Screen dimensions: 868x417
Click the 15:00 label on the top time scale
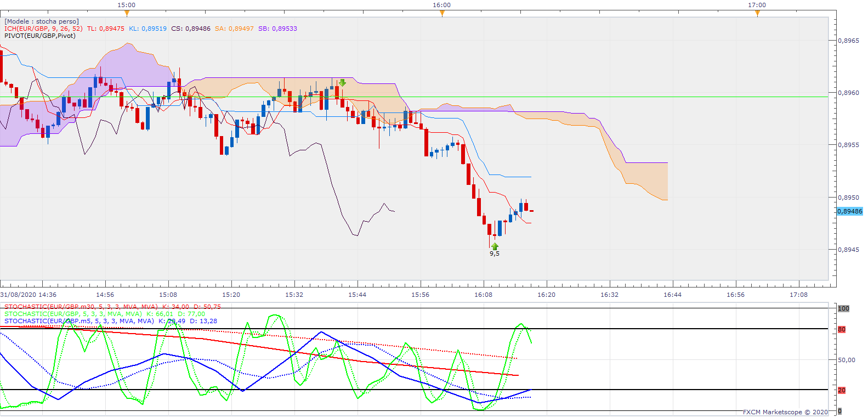(x=127, y=5)
